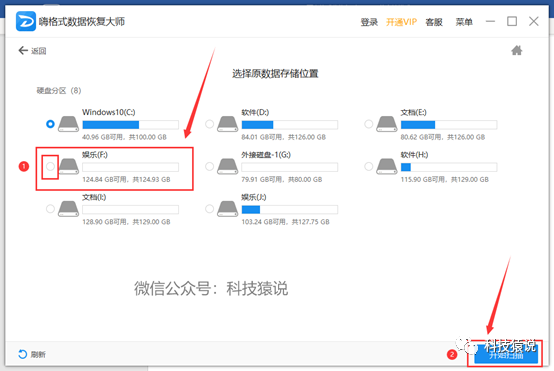Click the 选择原数据存储位置 heading

click(275, 73)
